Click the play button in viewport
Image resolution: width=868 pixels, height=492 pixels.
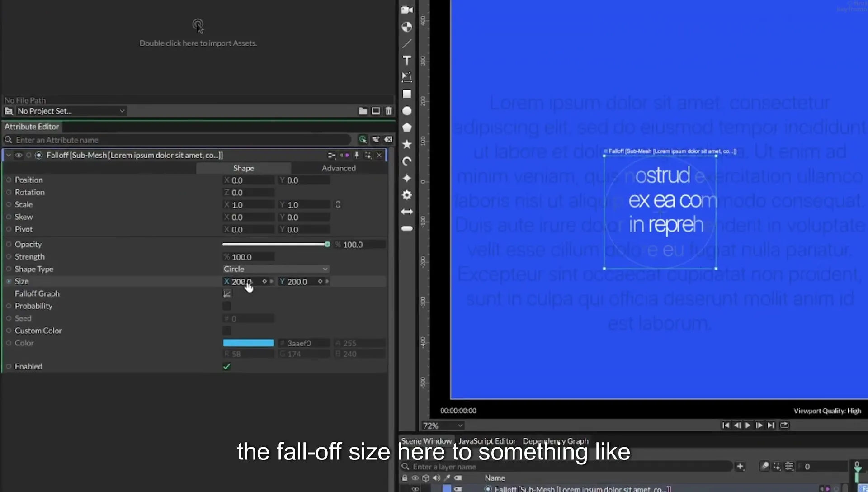748,425
